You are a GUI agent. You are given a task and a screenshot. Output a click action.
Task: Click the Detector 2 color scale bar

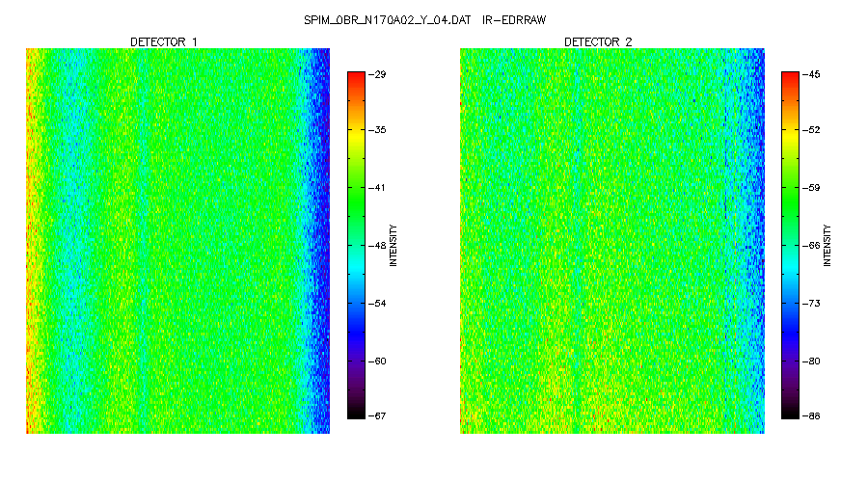(x=790, y=245)
